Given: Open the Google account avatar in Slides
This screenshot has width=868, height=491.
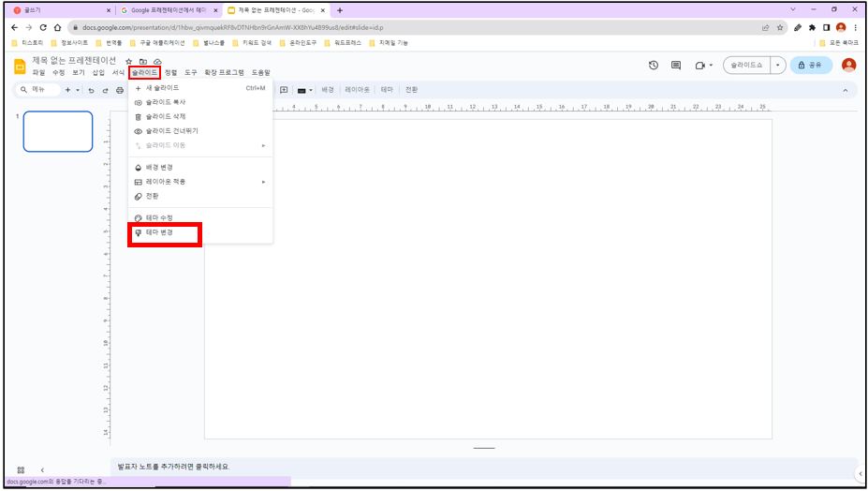Looking at the screenshot, I should click(848, 65).
